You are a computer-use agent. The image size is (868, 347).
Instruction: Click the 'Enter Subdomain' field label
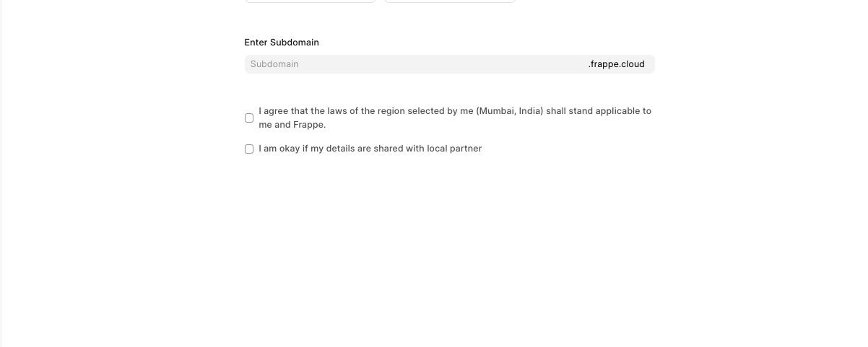pos(282,43)
